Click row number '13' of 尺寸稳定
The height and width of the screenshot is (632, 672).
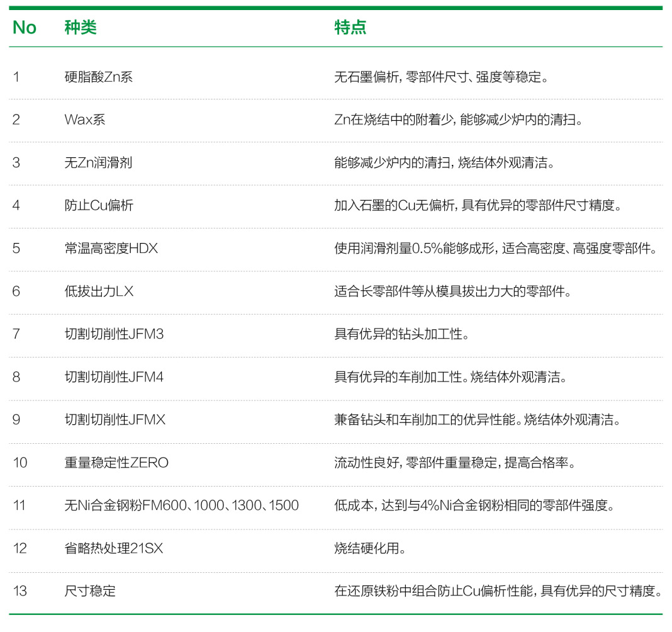click(x=20, y=591)
